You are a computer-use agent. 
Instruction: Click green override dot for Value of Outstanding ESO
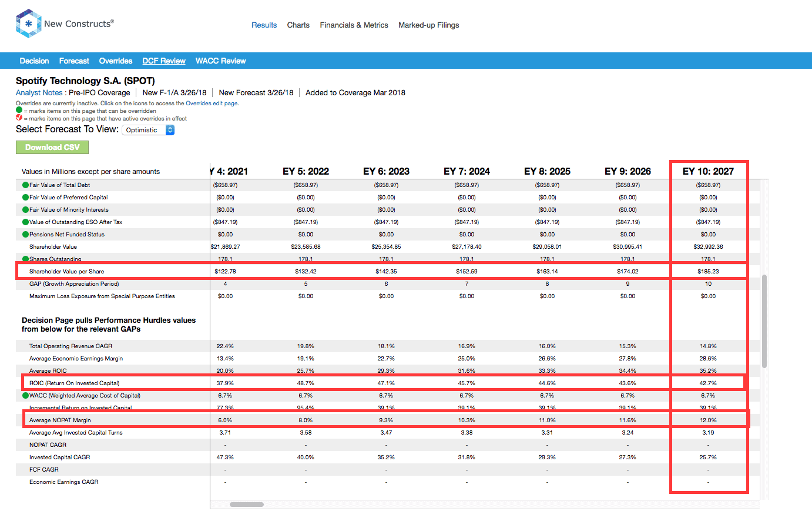point(25,222)
